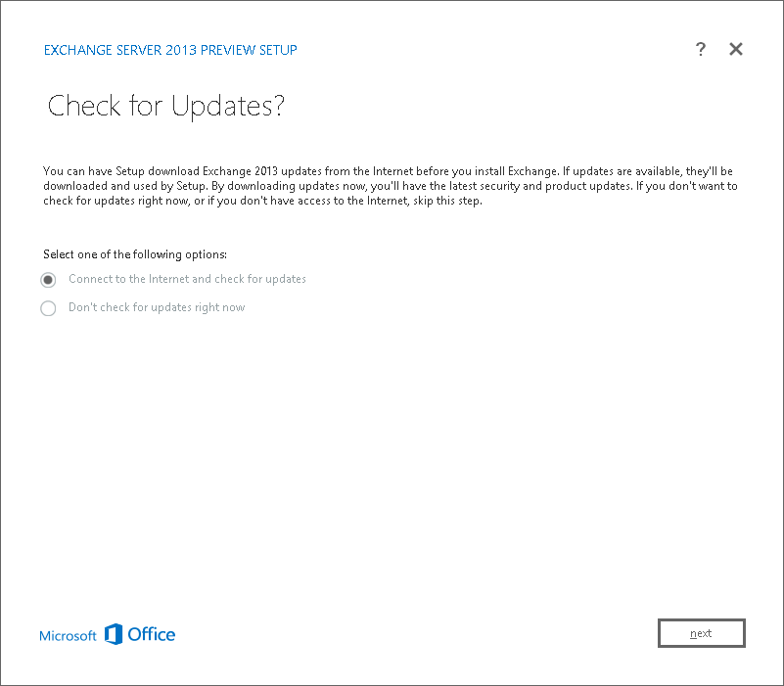The height and width of the screenshot is (686, 784).
Task: Select the 'Check for Updates?' page title
Action: click(166, 106)
